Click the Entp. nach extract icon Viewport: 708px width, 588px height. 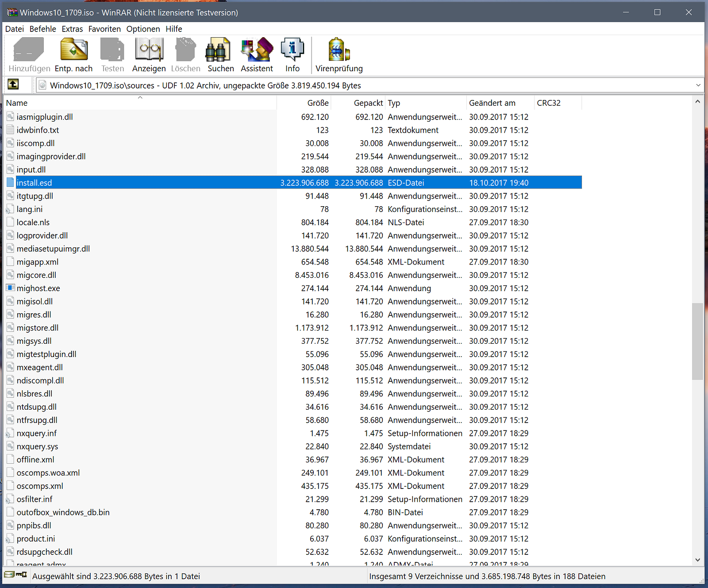pos(74,50)
